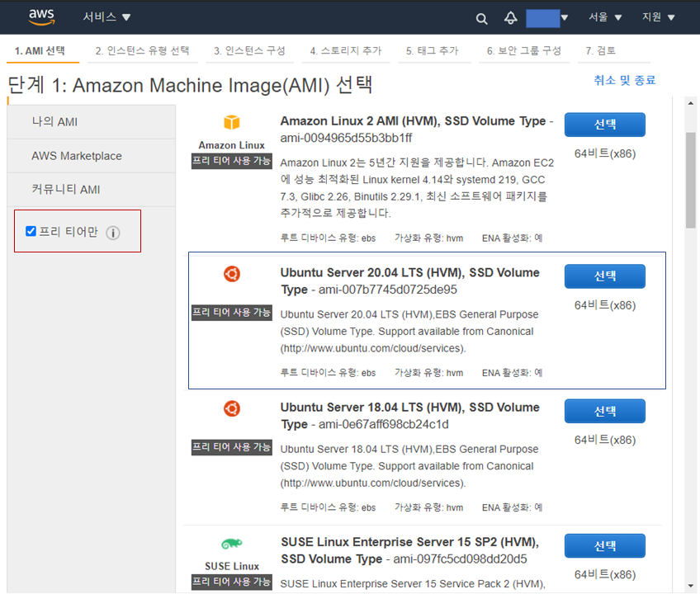The height and width of the screenshot is (594, 700).
Task: Open notifications bell icon
Action: pos(511,18)
